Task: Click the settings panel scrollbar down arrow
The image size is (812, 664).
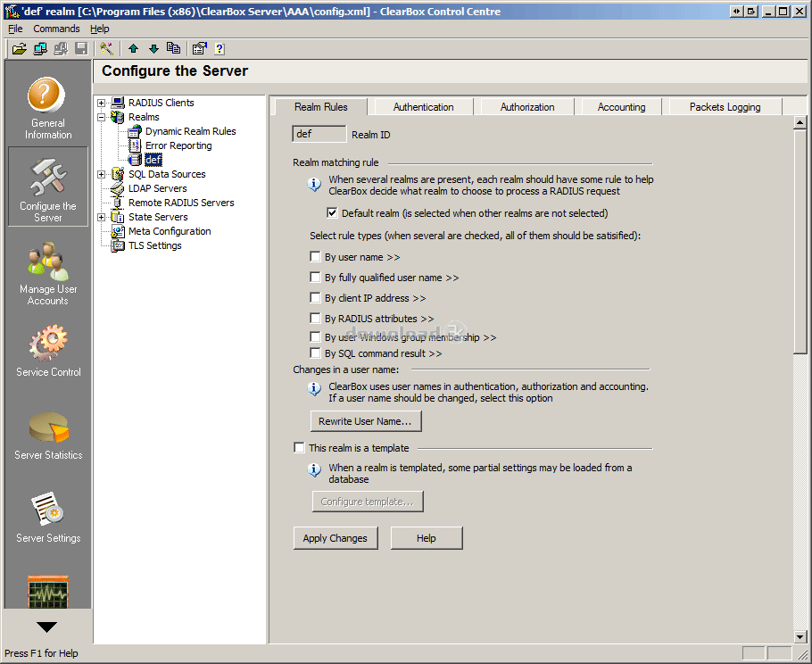Action: click(x=800, y=637)
